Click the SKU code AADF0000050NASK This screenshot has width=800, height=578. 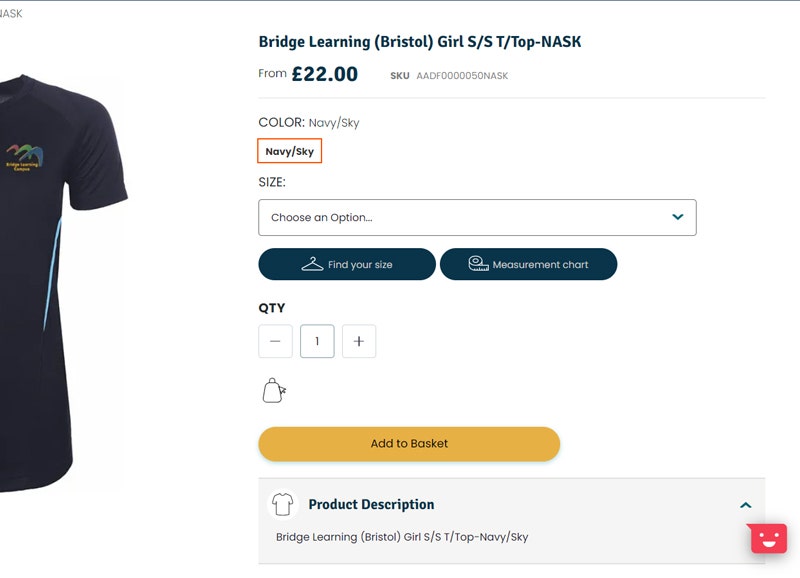click(462, 76)
